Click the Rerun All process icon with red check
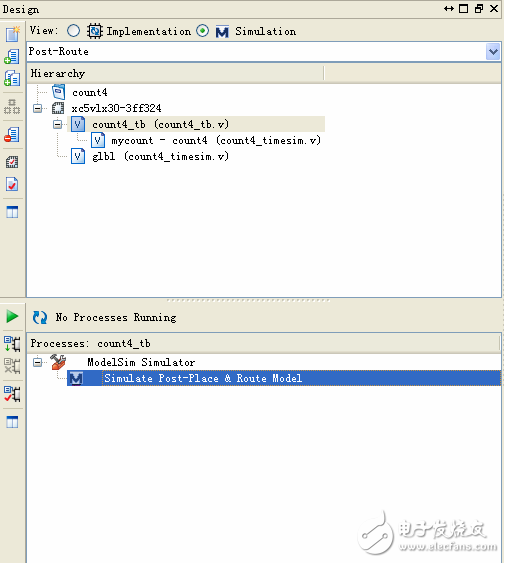 [12, 394]
